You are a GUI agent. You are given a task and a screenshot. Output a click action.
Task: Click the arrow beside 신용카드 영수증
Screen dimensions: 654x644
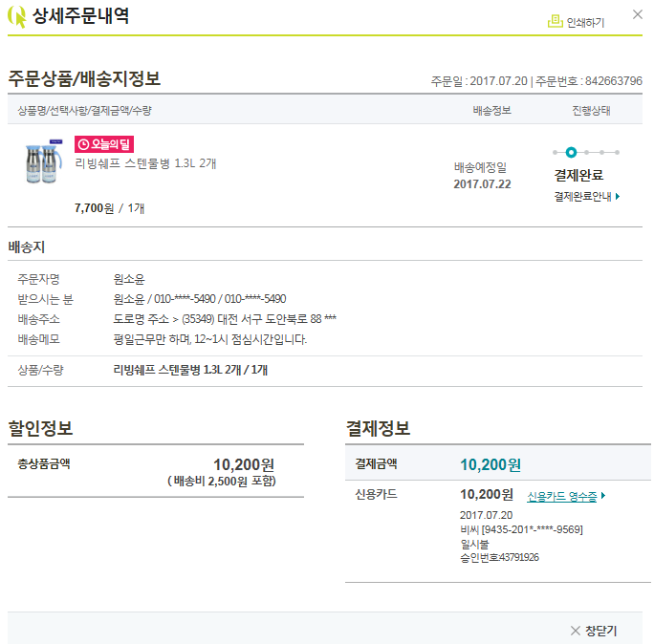coord(603,497)
